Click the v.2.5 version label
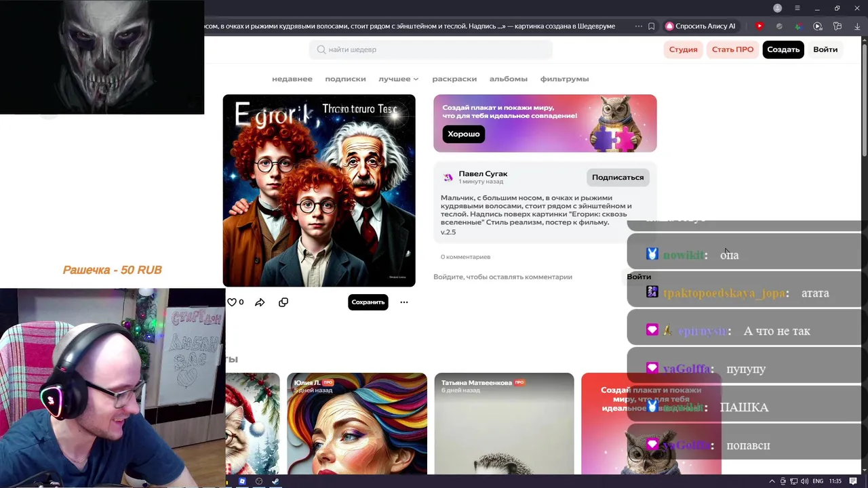The width and height of the screenshot is (868, 488). point(448,232)
